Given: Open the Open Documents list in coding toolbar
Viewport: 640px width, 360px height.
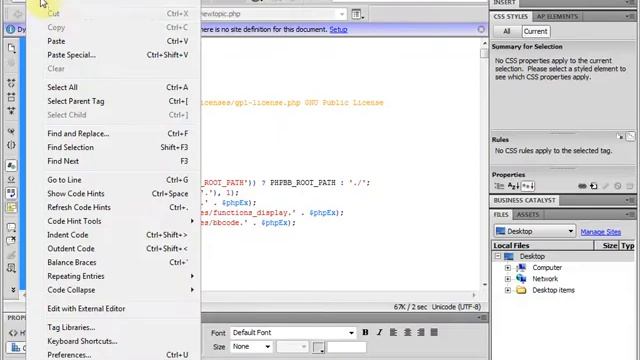Looking at the screenshot, I should (11, 48).
